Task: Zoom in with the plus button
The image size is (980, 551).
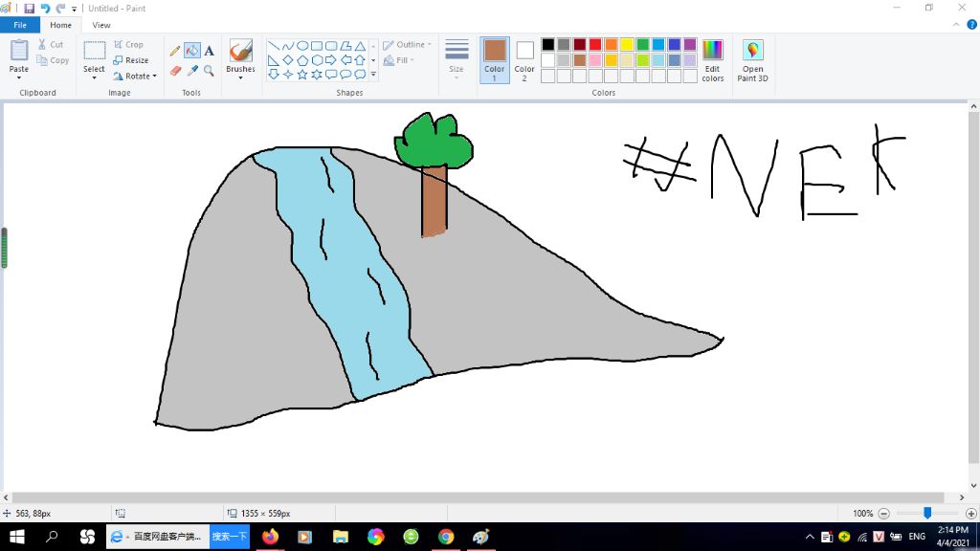Action: click(971, 514)
